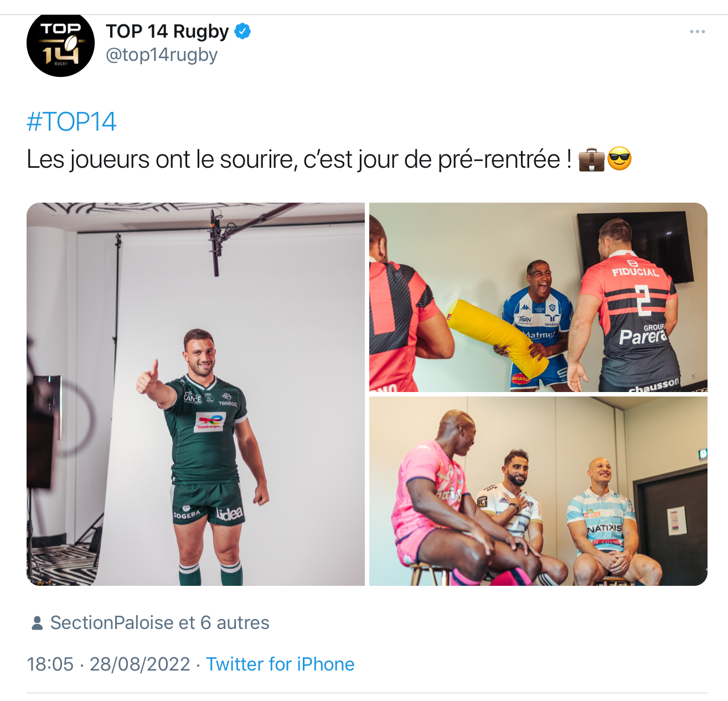The width and height of the screenshot is (728, 701).
Task: Click the TOP 14 Rugby display name
Action: click(167, 32)
